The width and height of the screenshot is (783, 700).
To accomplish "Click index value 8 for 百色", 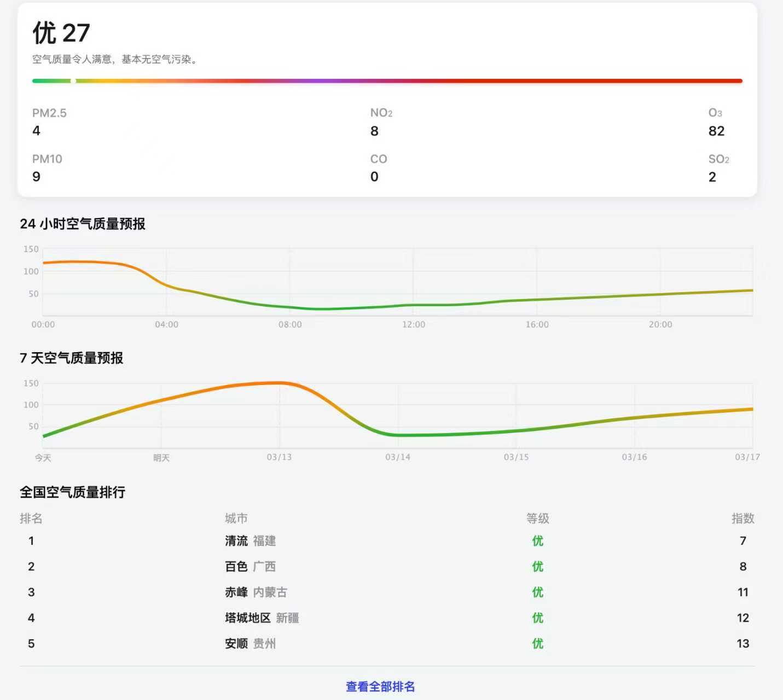I will click(x=743, y=567).
